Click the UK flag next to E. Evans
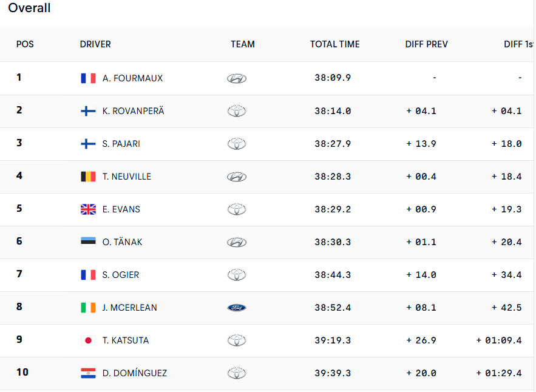This screenshot has width=536, height=392. point(88,209)
